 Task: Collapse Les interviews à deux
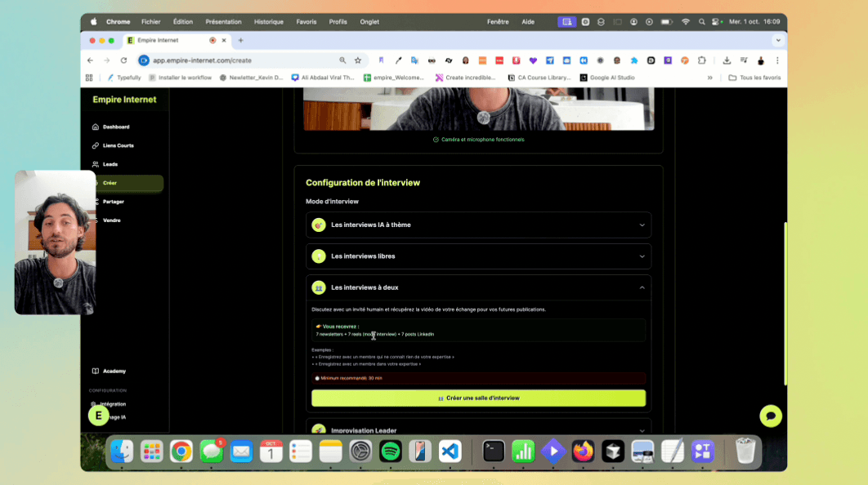(478, 287)
